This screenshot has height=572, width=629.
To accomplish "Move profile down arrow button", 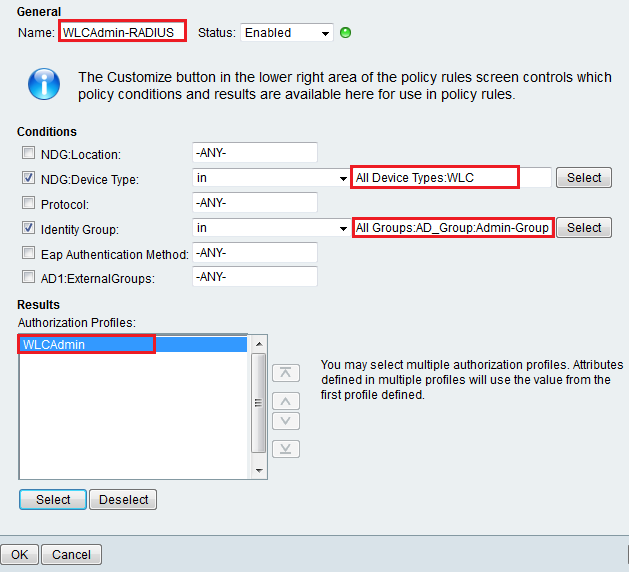I will point(285,421).
